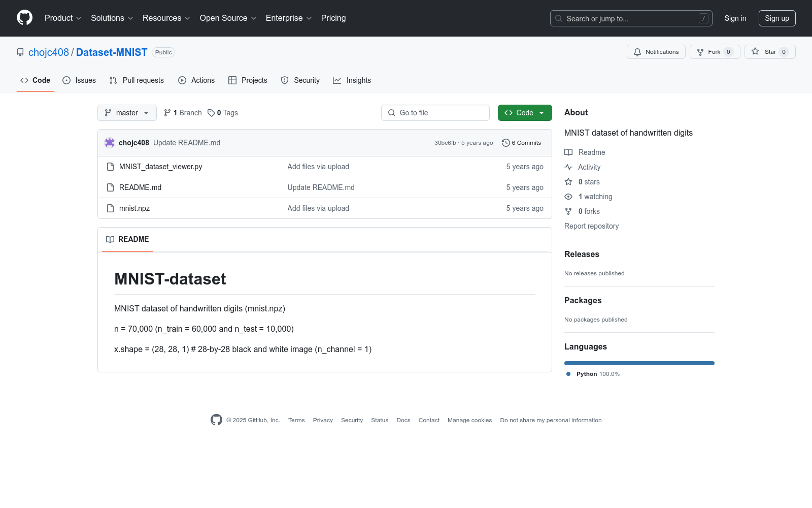Open the Packages heading link
Image resolution: width=812 pixels, height=508 pixels.
583,300
